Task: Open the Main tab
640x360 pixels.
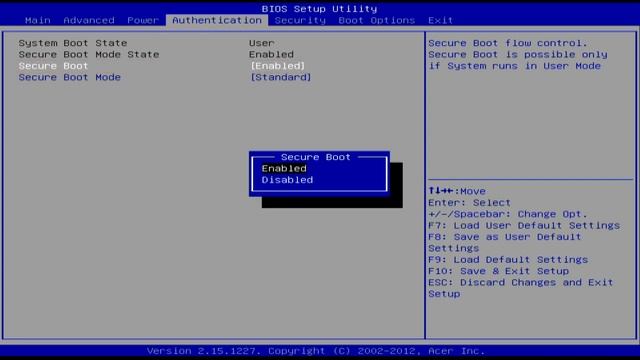Action: point(38,20)
